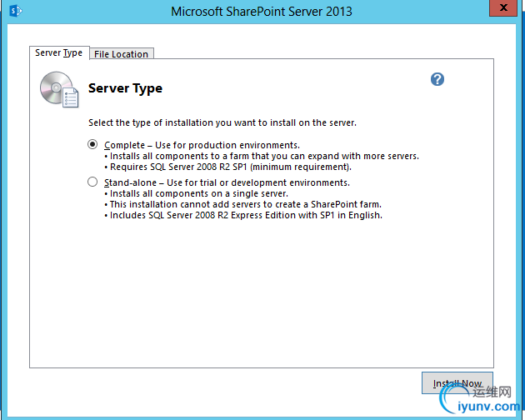Select the Complete installation radio button
Viewport: 525px width, 420px height.
tap(92, 144)
